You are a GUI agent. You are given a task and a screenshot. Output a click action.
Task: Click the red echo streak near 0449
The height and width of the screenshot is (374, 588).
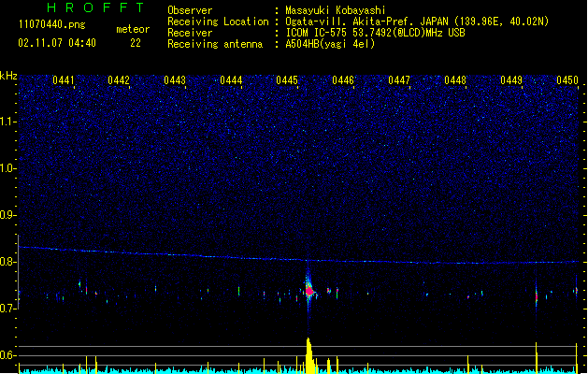pos(537,296)
